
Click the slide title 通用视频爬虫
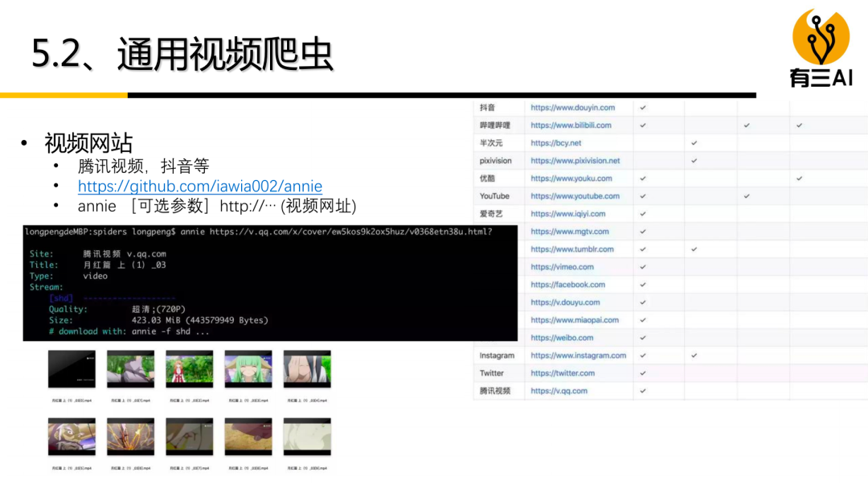coord(225,54)
